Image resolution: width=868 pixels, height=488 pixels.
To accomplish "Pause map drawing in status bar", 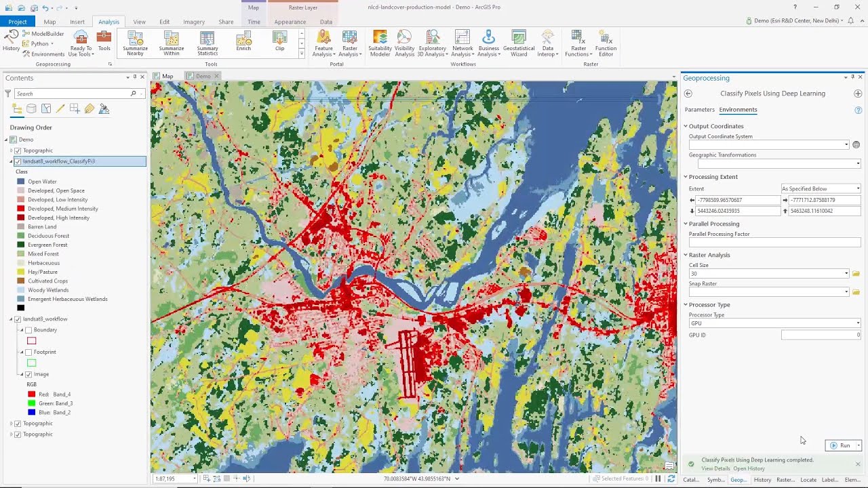I will 658,479.
